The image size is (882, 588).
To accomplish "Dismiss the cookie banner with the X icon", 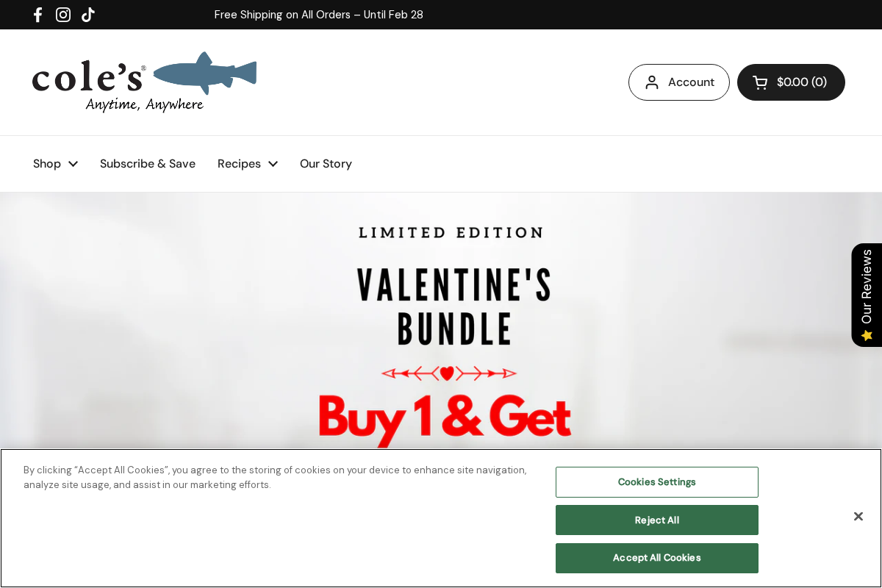I will pos(858,517).
